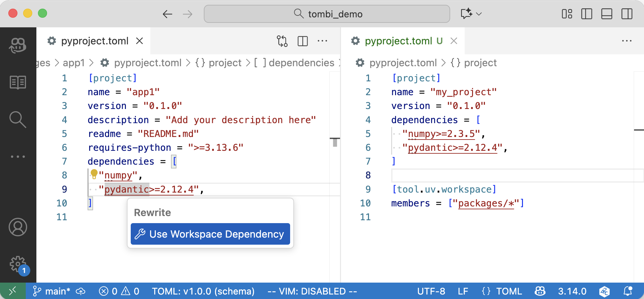Toggle the primary side bar layout button
The width and height of the screenshot is (644, 299).
[586, 14]
